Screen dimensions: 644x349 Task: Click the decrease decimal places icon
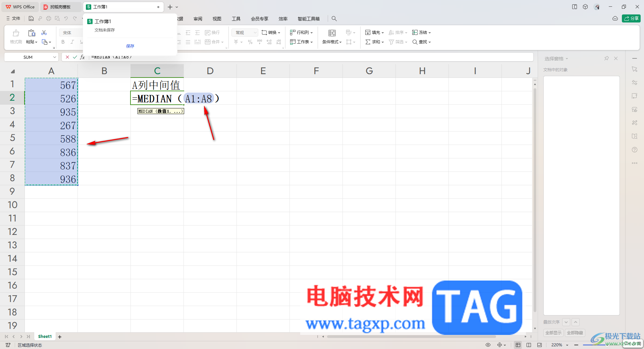278,42
